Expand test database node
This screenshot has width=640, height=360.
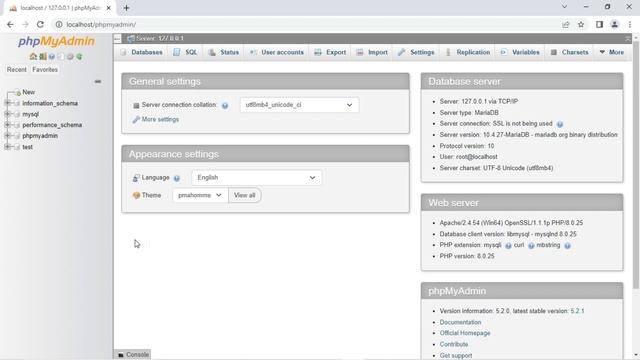(x=7, y=147)
